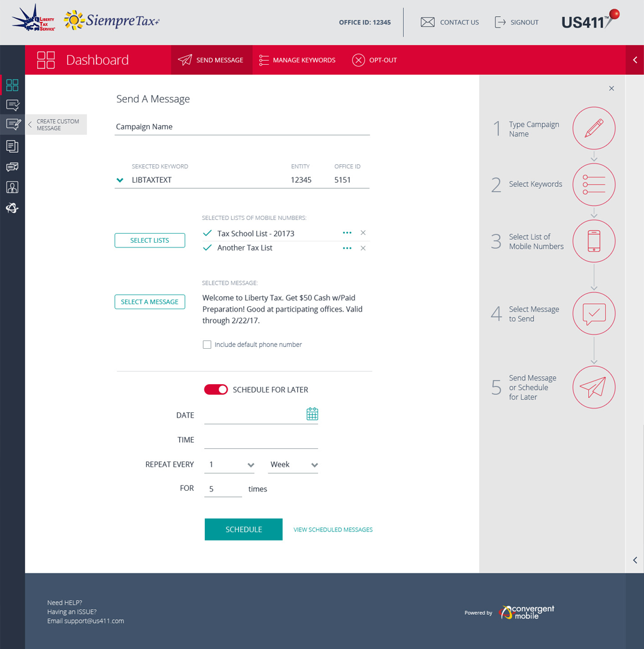644x649 pixels.
Task: Click the bottom orbit icon in the sidebar
Action: tap(12, 208)
